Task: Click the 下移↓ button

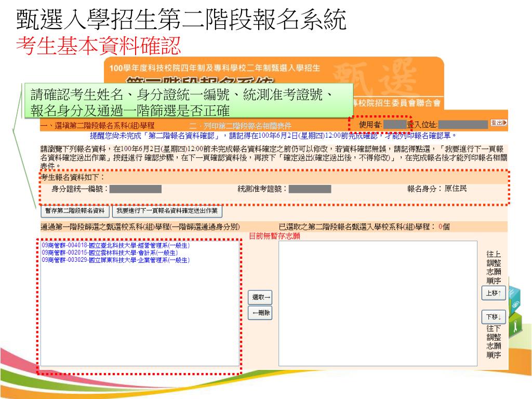Action: click(x=494, y=317)
